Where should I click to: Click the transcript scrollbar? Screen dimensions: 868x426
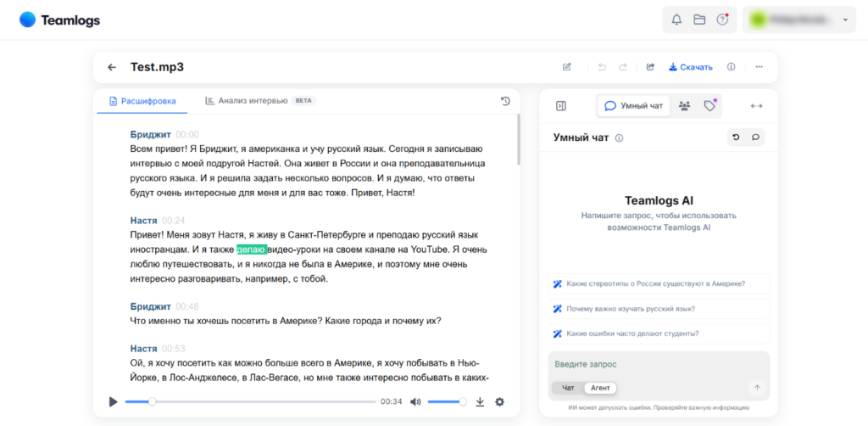point(518,140)
